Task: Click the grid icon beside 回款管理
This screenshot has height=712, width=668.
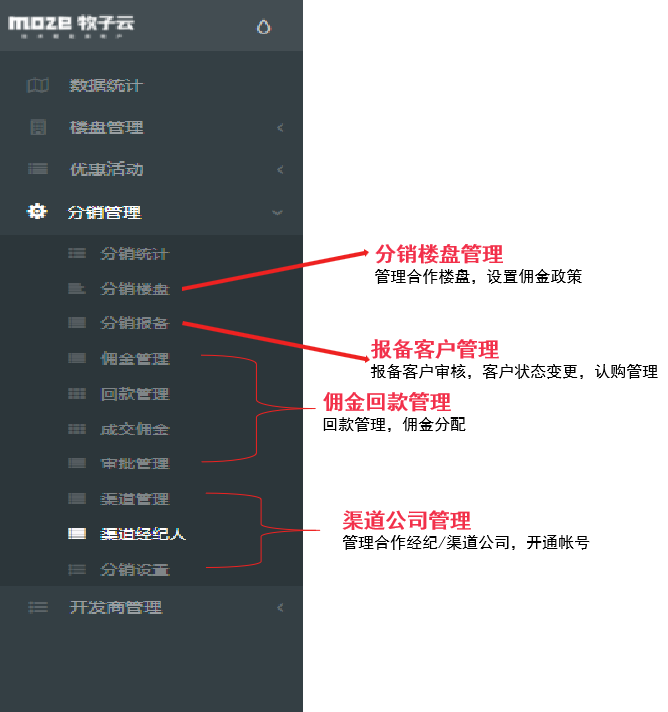Action: tap(77, 393)
